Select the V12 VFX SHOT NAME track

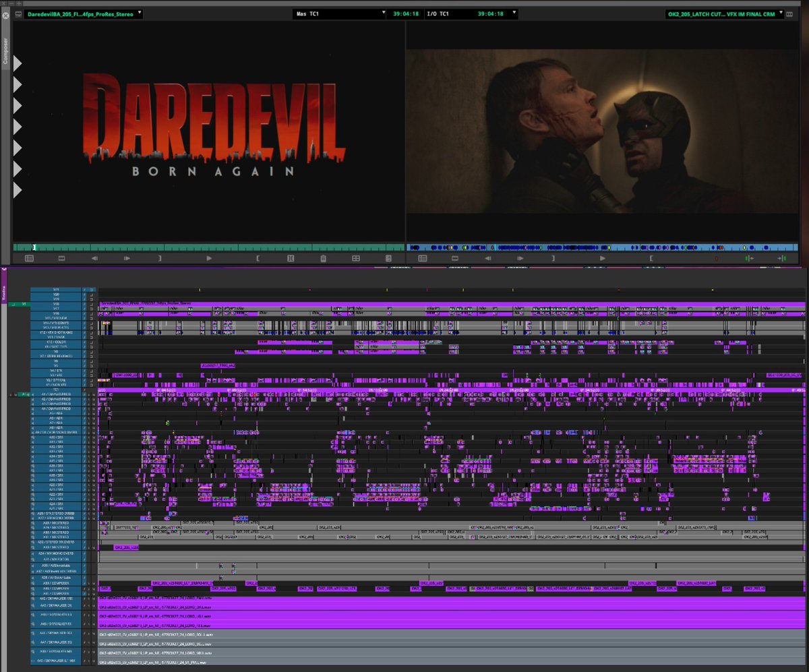(56, 332)
